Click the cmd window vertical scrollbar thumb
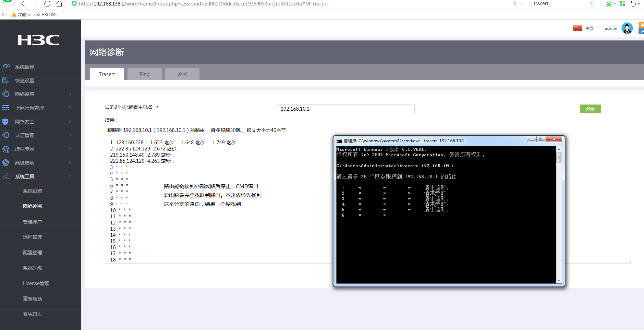644x330 pixels. tap(559, 158)
